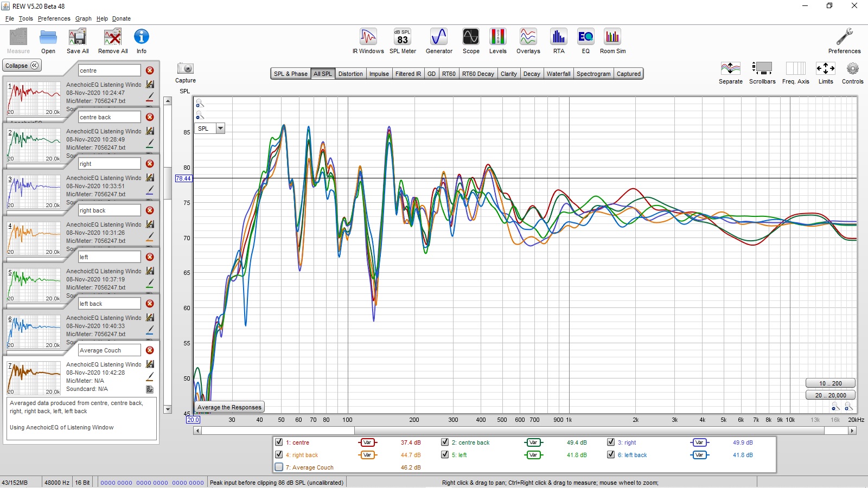Remove the Average Couch measurement

coord(150,350)
